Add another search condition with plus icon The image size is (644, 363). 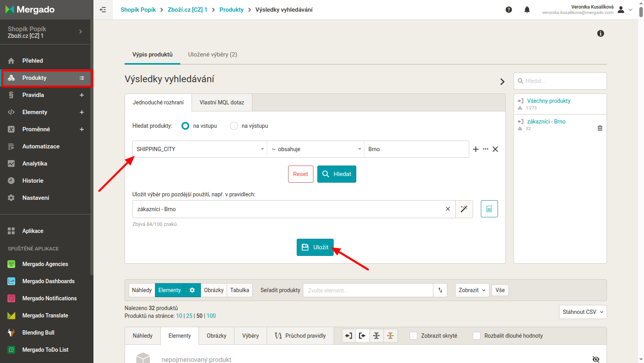476,149
